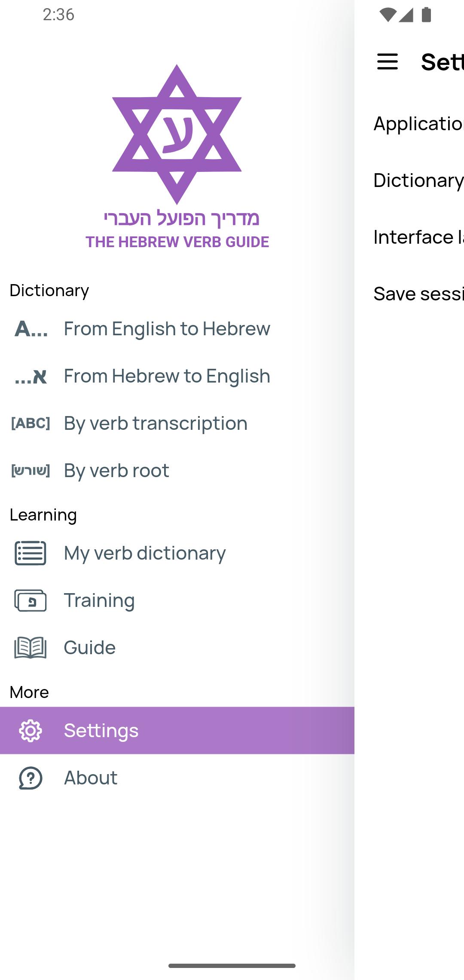Click the [ABC] verb transcription icon
This screenshot has width=464, height=980.
tap(31, 424)
